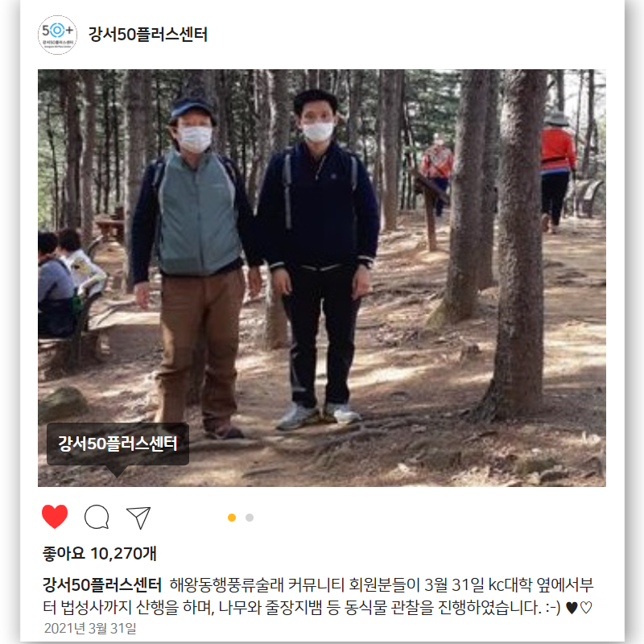Open comments via the speech bubble icon

pos(97,517)
